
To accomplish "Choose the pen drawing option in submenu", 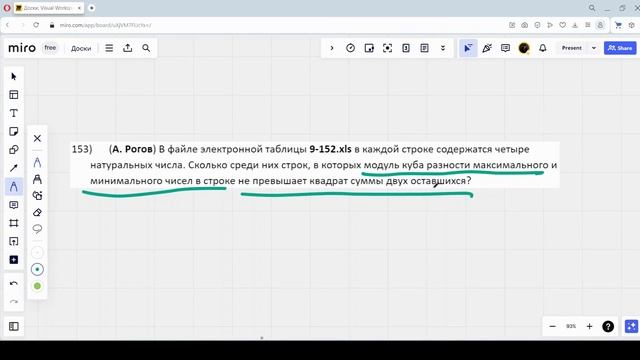I will pos(37,162).
